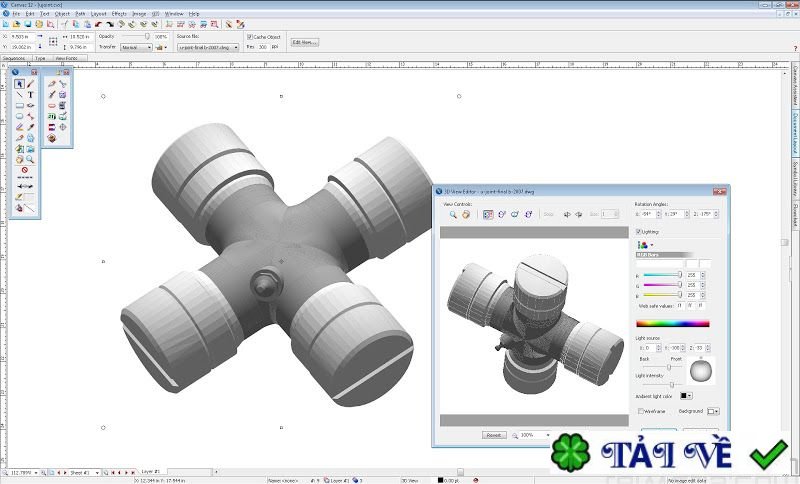
Task: Select the Text tool in the toolbox
Action: (31, 95)
